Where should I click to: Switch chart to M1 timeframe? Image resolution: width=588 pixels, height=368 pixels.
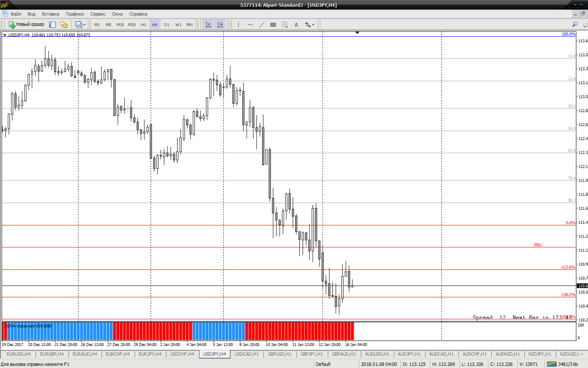click(97, 25)
